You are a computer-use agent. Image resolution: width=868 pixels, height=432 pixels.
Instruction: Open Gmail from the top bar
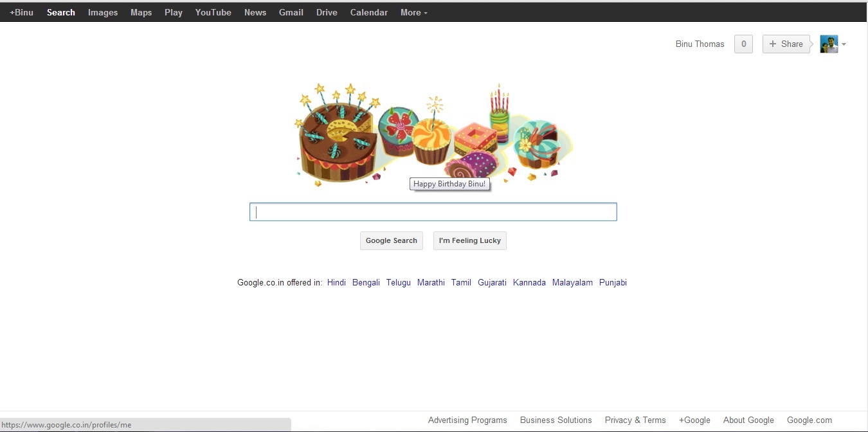point(291,12)
